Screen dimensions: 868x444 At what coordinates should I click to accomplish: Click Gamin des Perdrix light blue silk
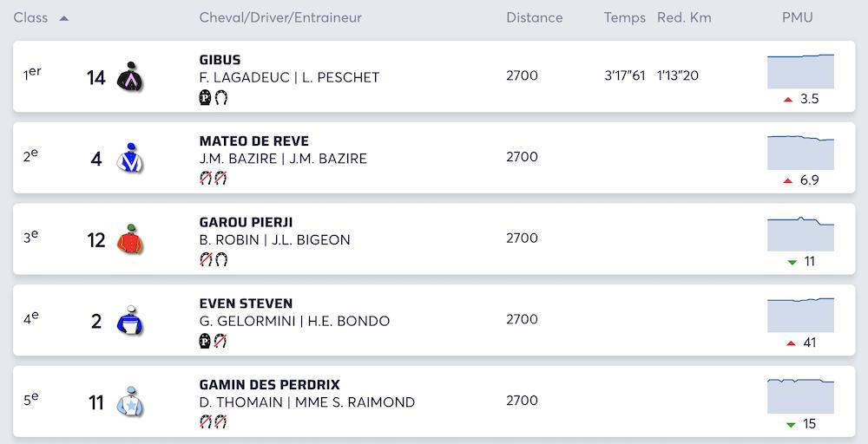click(129, 402)
